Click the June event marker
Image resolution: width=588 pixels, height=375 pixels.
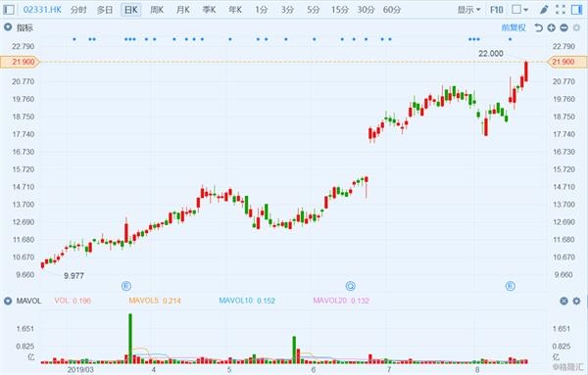coord(350,287)
